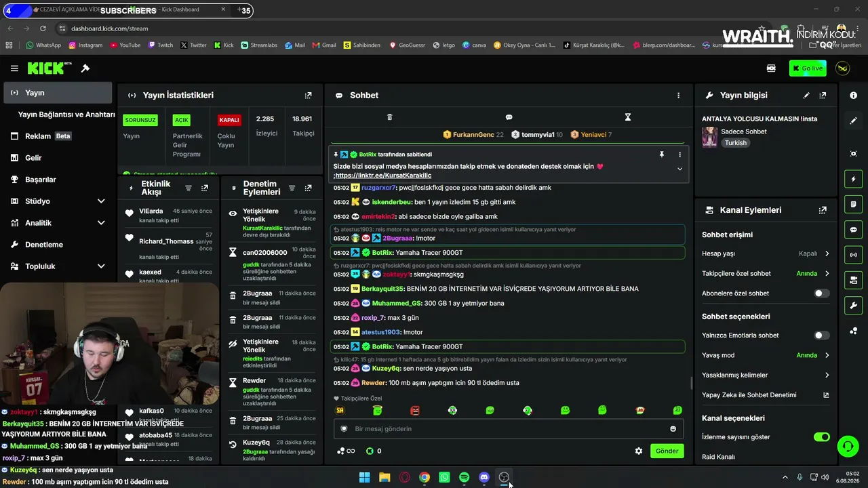
Task: Click username Rewder in the chat
Action: pos(374,383)
